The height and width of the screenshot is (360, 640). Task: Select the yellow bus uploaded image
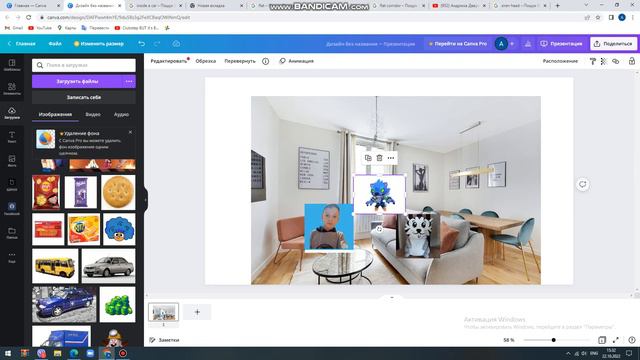tap(55, 266)
